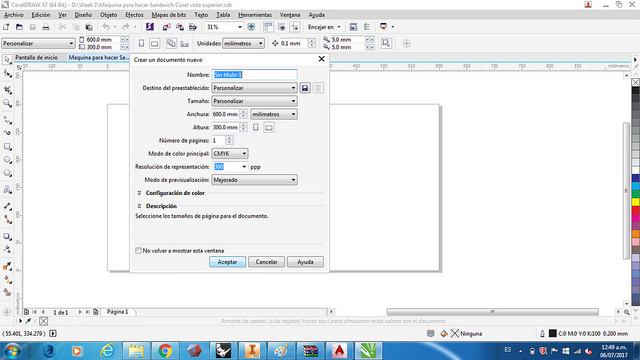This screenshot has width=640, height=360.
Task: Toggle show guidelines toolbar button
Action: click(295, 27)
